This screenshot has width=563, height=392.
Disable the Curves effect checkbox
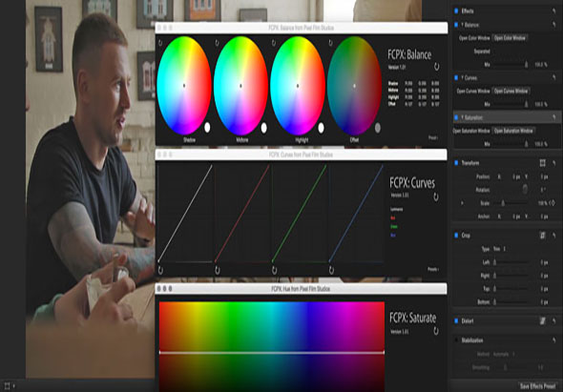(456, 77)
